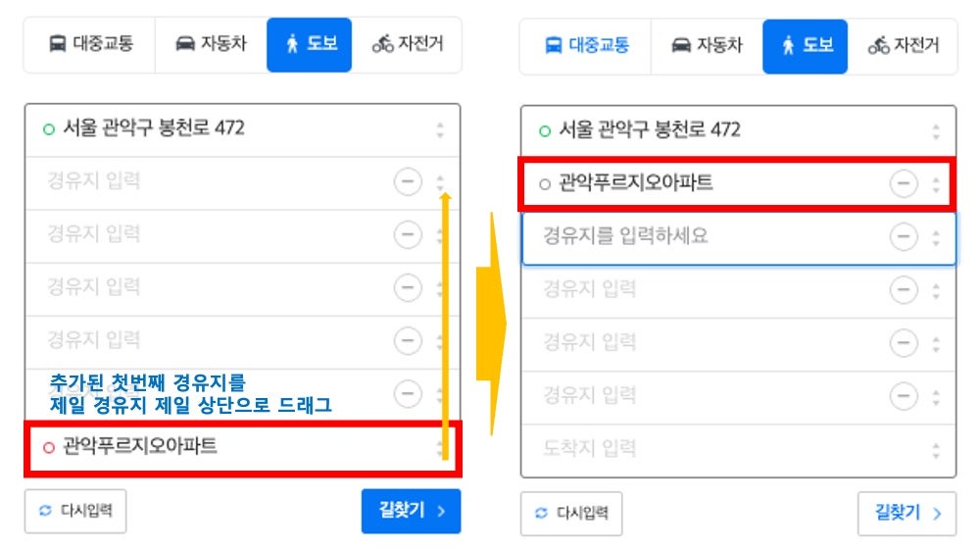Select 자전거 tab in right panel
This screenshot has width=980, height=552.
pyautogui.click(x=903, y=46)
